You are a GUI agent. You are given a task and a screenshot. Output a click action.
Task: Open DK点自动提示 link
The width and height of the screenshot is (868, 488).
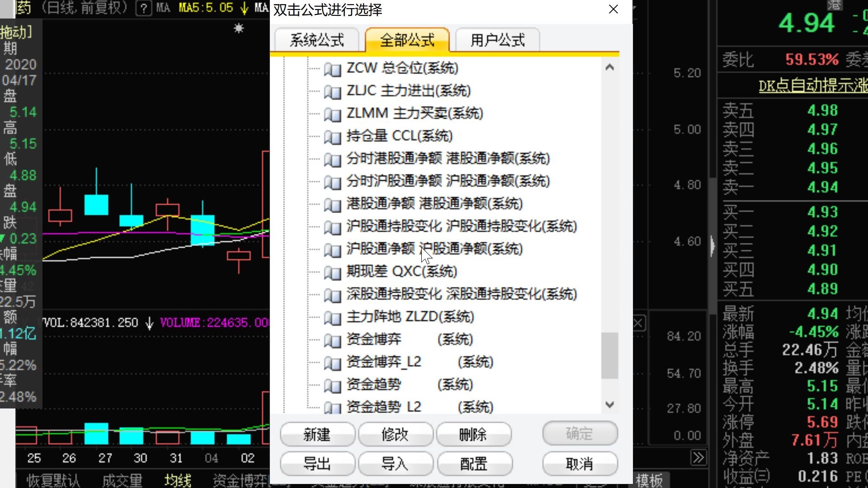click(x=812, y=85)
